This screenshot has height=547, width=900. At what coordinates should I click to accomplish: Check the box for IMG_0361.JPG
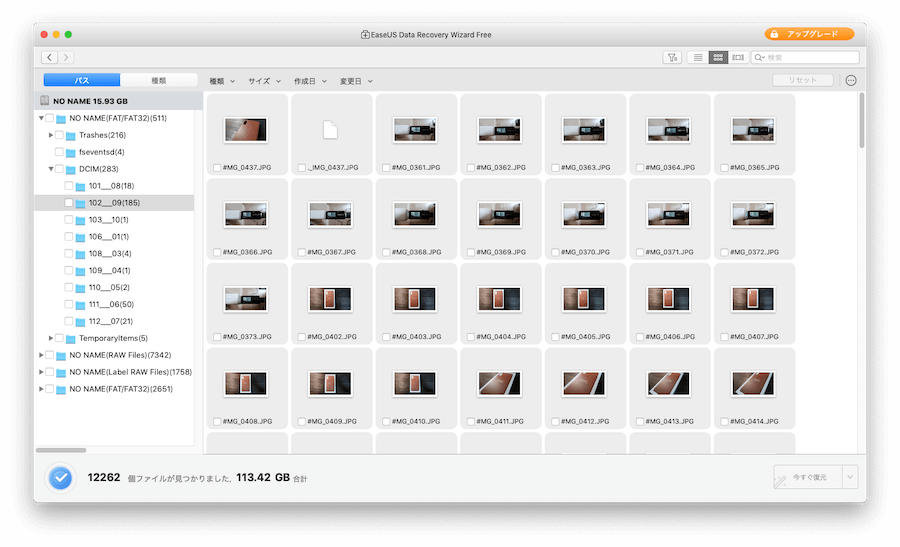coord(386,168)
